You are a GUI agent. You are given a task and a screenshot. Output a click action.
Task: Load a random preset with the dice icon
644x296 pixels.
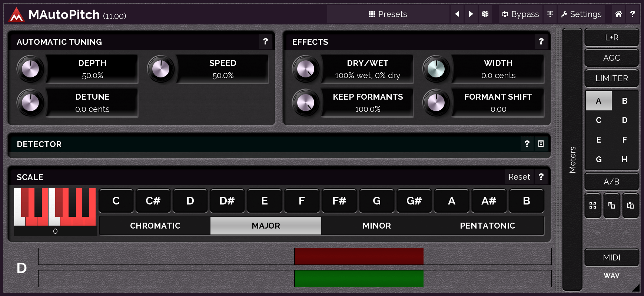485,14
